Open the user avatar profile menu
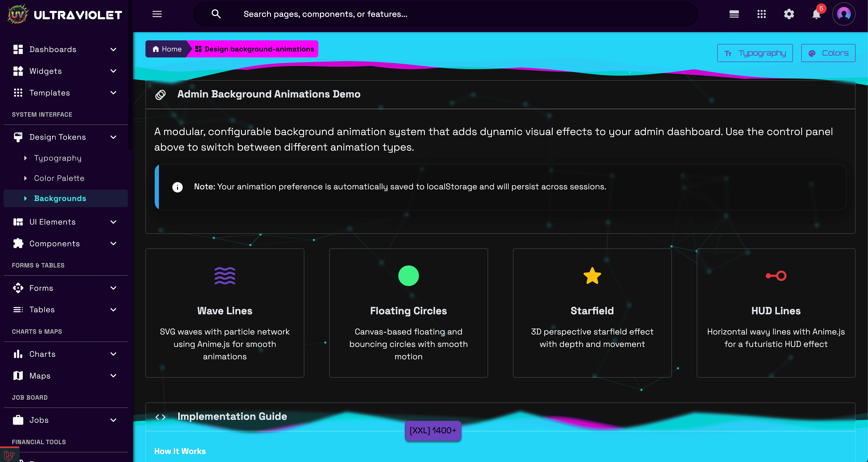 (x=843, y=14)
